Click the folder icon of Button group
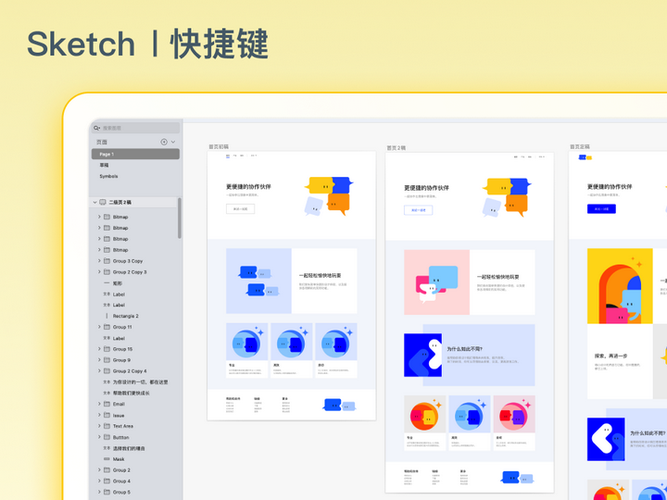The height and width of the screenshot is (500, 667). 107,437
